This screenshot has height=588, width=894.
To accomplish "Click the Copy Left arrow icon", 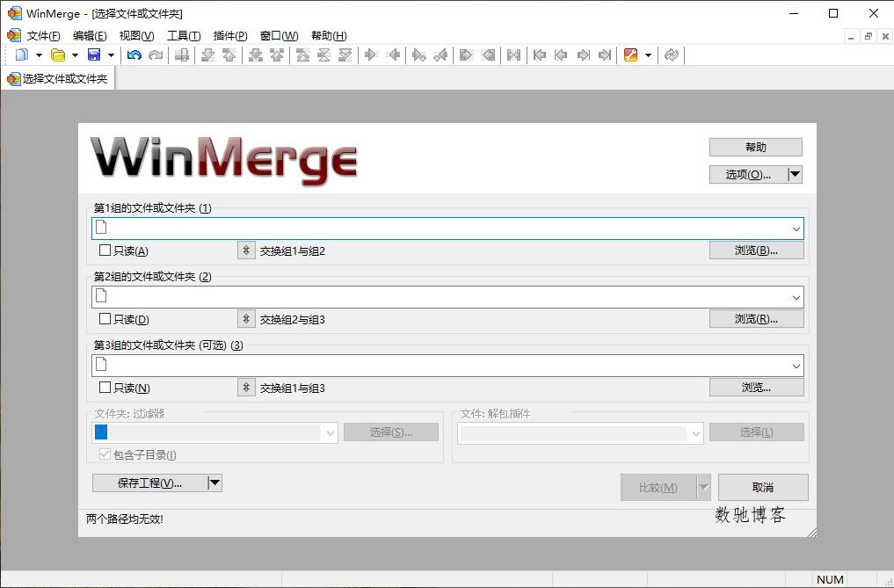I will point(393,54).
